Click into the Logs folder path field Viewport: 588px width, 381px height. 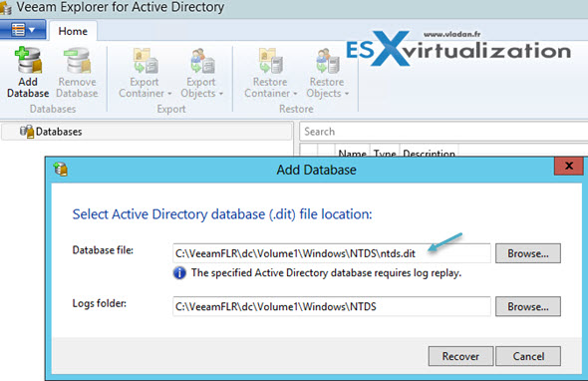(x=332, y=306)
